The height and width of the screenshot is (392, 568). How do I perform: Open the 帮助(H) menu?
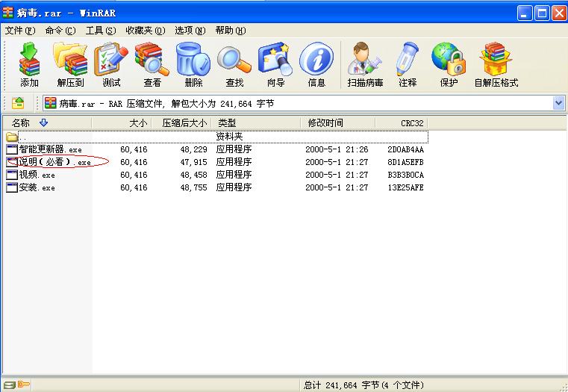pyautogui.click(x=231, y=31)
